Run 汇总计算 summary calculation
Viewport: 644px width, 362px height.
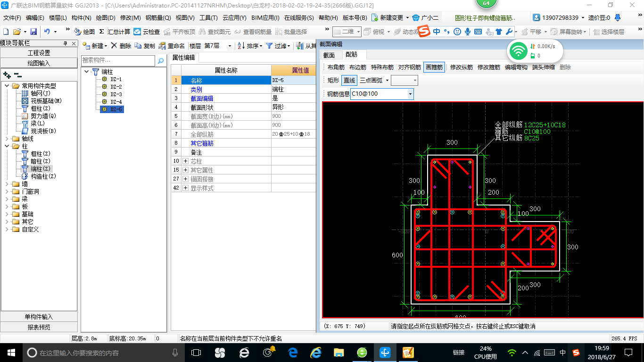pyautogui.click(x=115, y=32)
